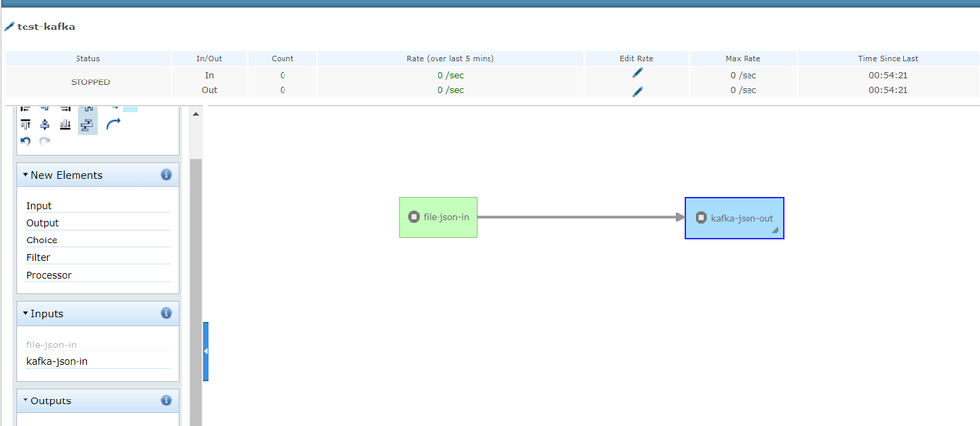Image resolution: width=980 pixels, height=426 pixels.
Task: Edit the In rate pencil icon
Action: (x=637, y=73)
